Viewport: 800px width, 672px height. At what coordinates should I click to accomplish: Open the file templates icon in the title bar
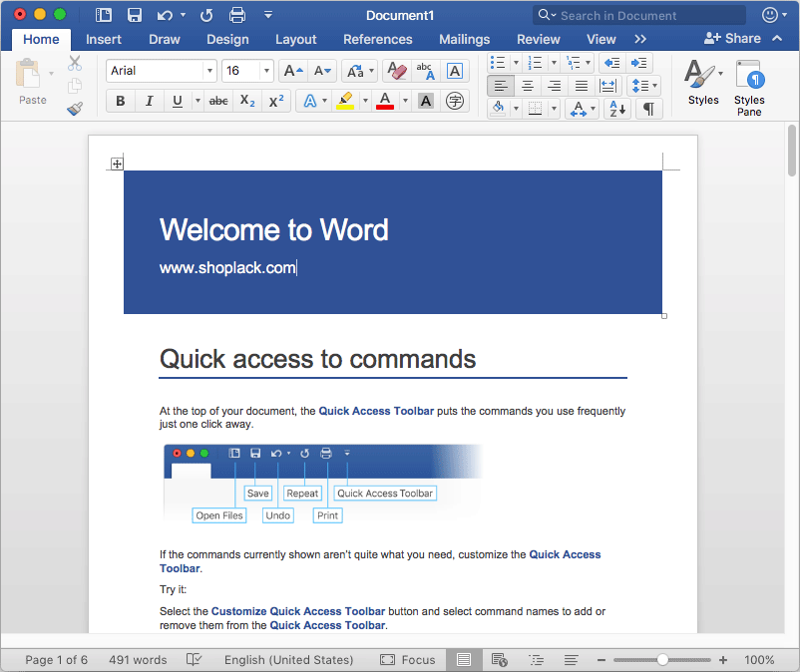click(104, 15)
